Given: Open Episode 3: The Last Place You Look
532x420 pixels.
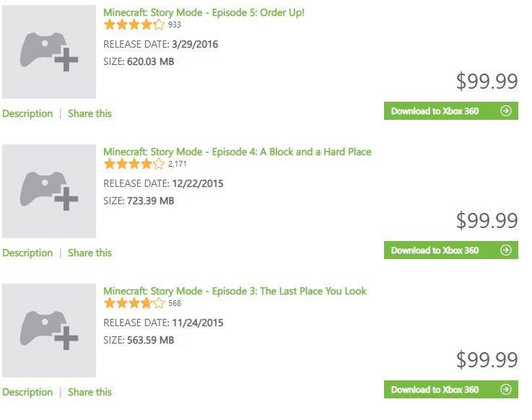Looking at the screenshot, I should [x=235, y=291].
